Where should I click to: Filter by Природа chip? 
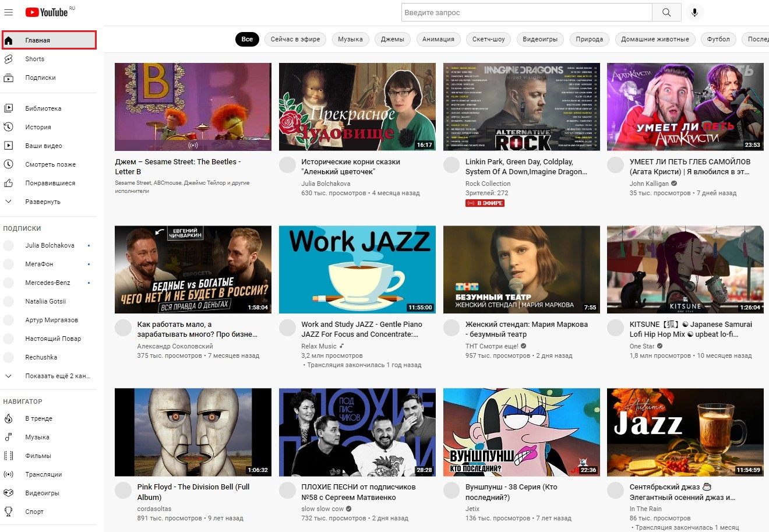tap(589, 39)
